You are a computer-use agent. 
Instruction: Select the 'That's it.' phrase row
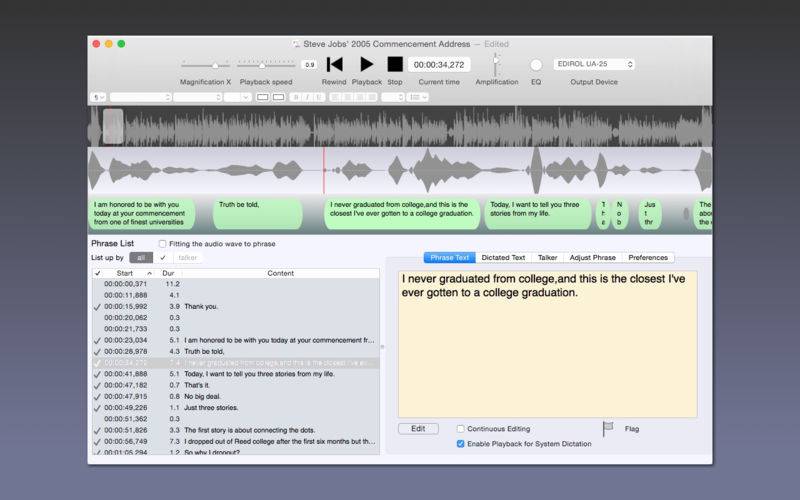click(x=236, y=385)
